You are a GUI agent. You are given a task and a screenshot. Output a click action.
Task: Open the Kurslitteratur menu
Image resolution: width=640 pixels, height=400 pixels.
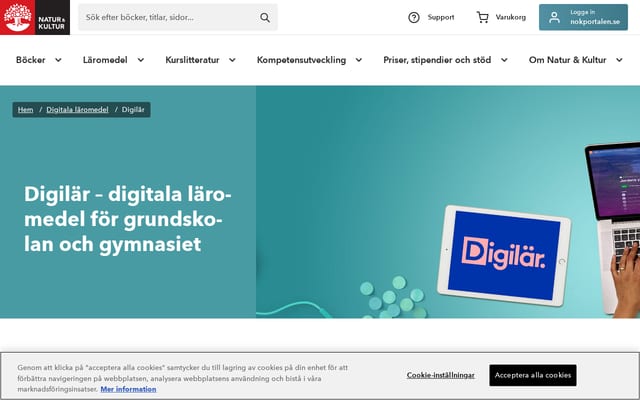point(192,60)
